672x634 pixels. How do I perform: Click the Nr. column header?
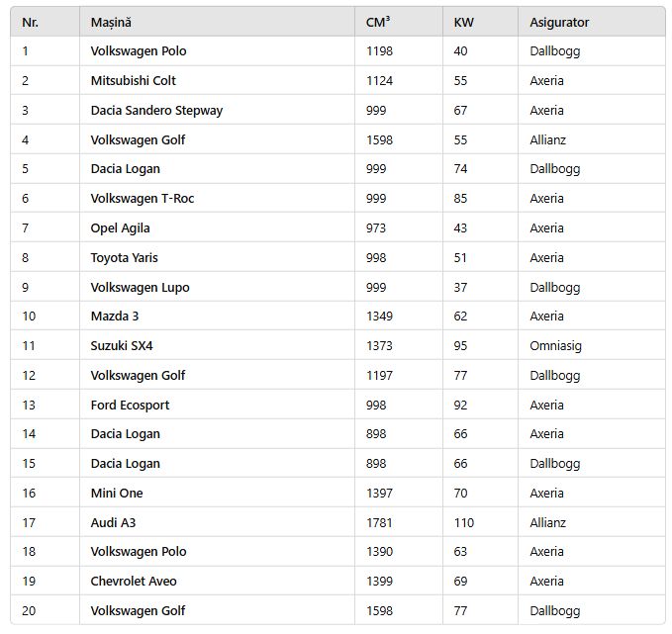click(x=31, y=22)
